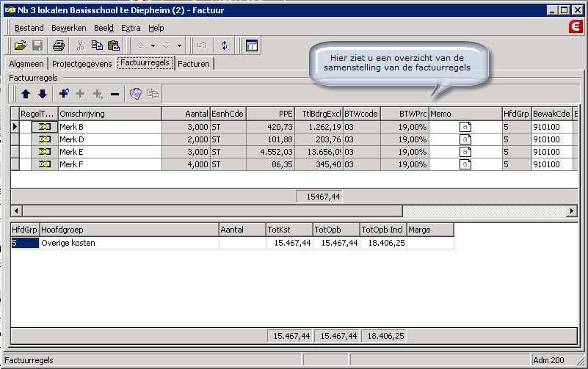Select the Merk E description cell
Image resolution: width=588 pixels, height=369 pixels.
click(110, 152)
